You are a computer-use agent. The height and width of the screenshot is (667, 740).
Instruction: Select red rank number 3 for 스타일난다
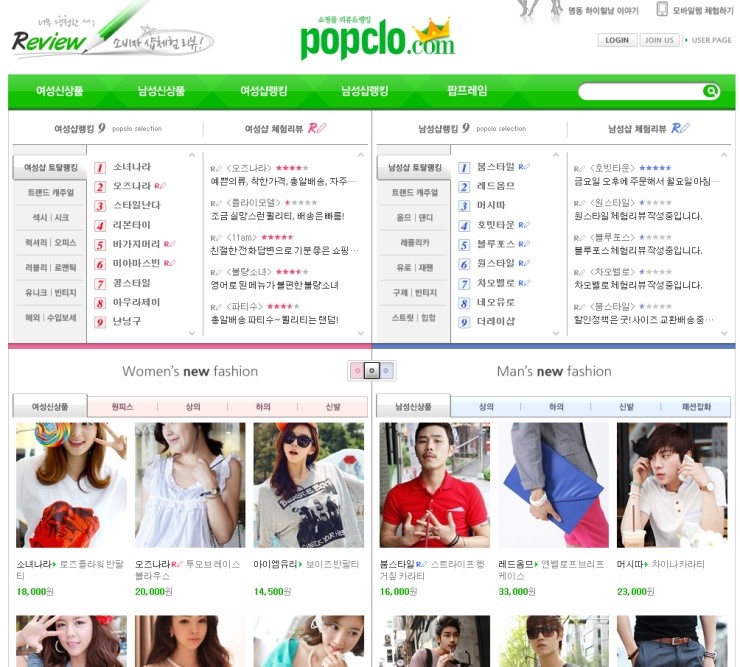(100, 206)
